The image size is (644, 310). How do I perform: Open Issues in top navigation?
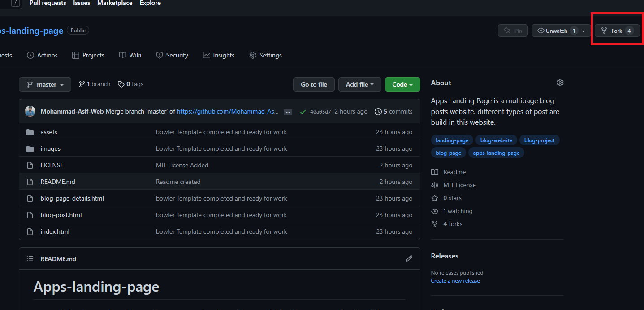click(82, 3)
